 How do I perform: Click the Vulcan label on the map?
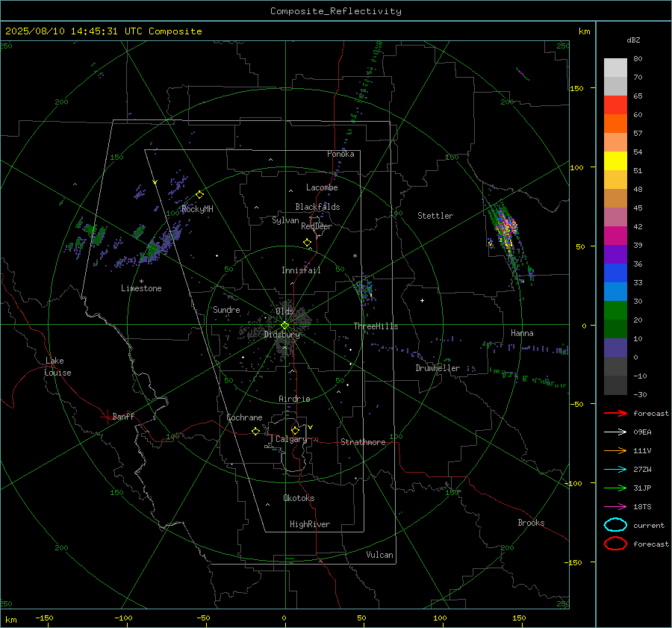[379, 555]
